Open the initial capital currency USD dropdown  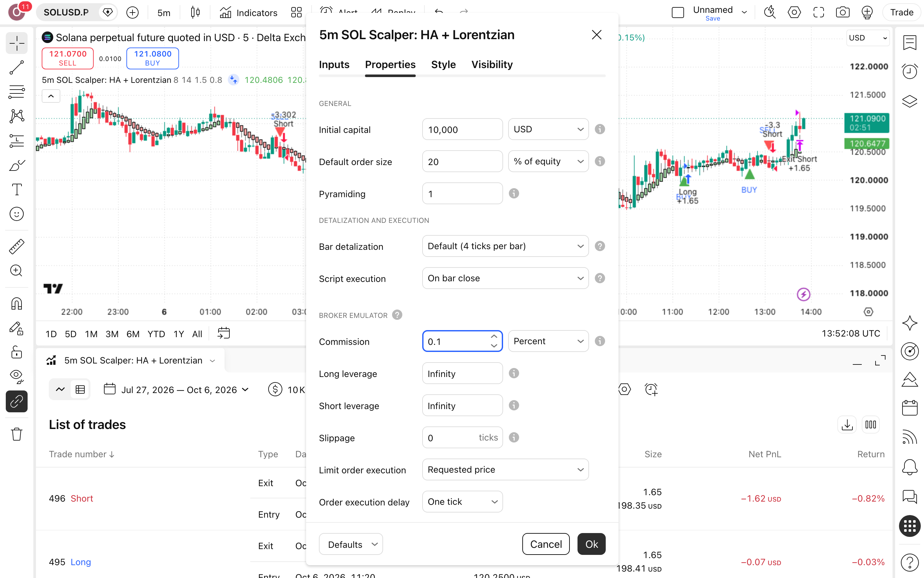548,129
